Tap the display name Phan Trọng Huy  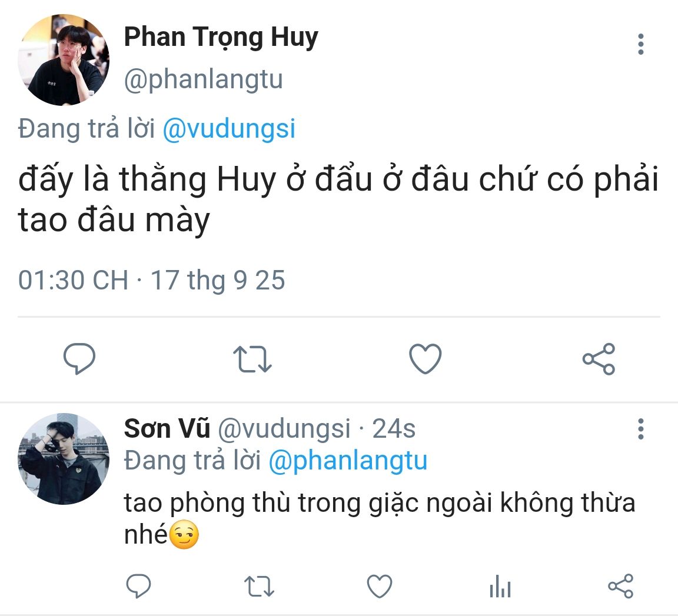(x=221, y=38)
